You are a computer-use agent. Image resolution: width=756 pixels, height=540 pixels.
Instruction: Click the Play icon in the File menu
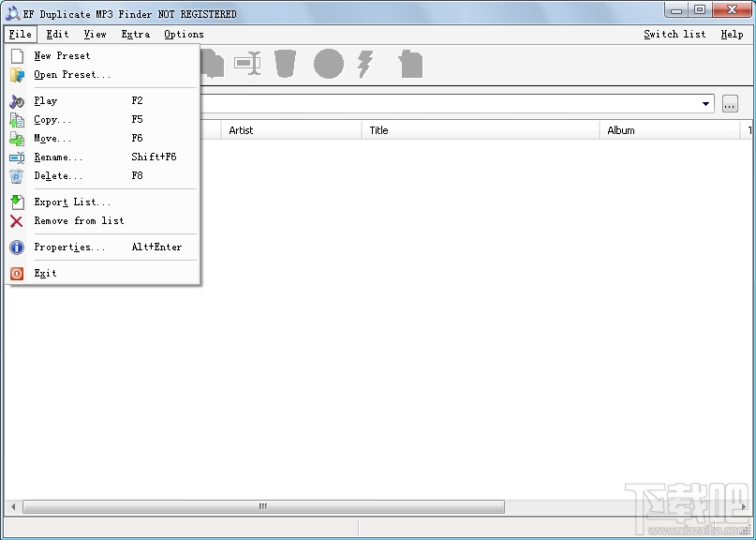tap(16, 100)
